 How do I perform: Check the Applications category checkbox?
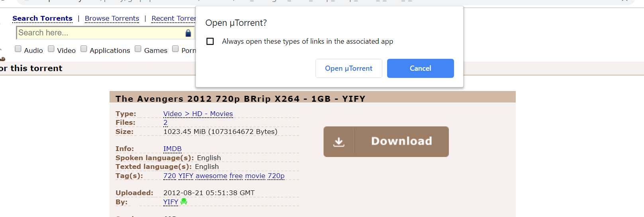pos(84,49)
